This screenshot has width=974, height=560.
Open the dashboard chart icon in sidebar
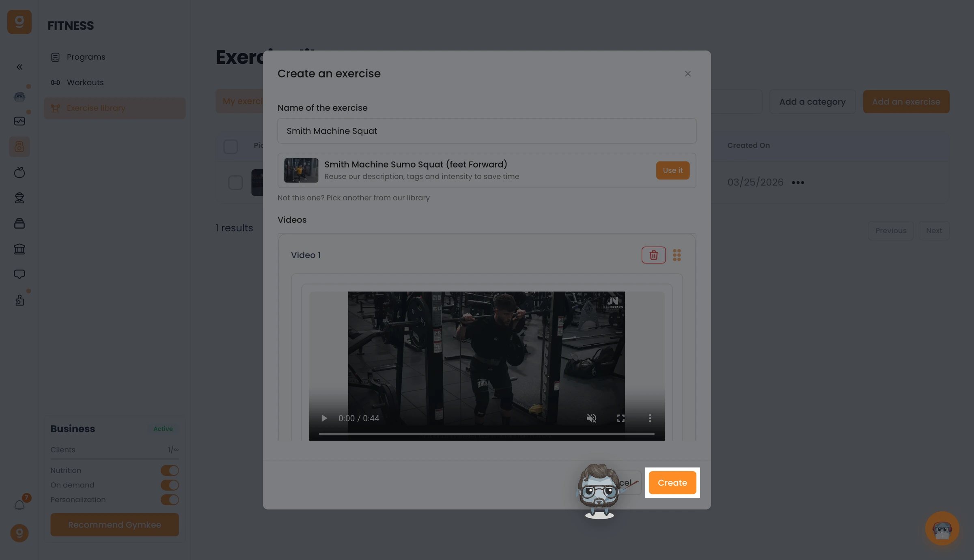tap(19, 121)
